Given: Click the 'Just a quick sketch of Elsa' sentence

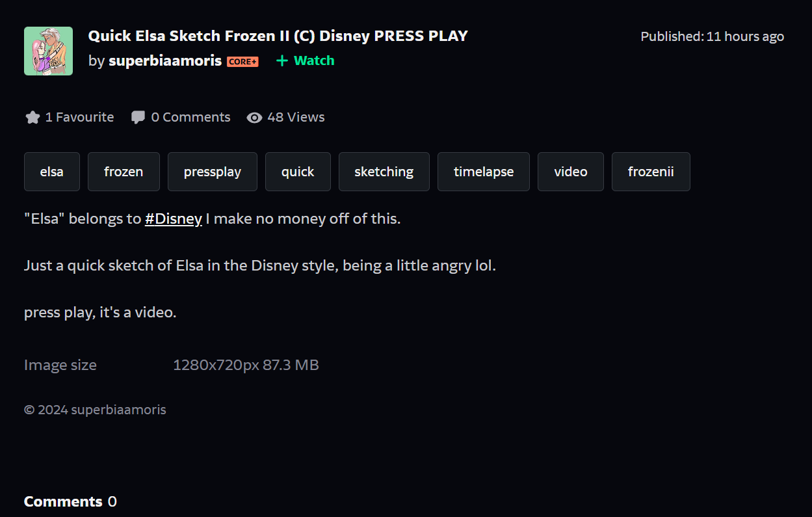Looking at the screenshot, I should coord(260,266).
